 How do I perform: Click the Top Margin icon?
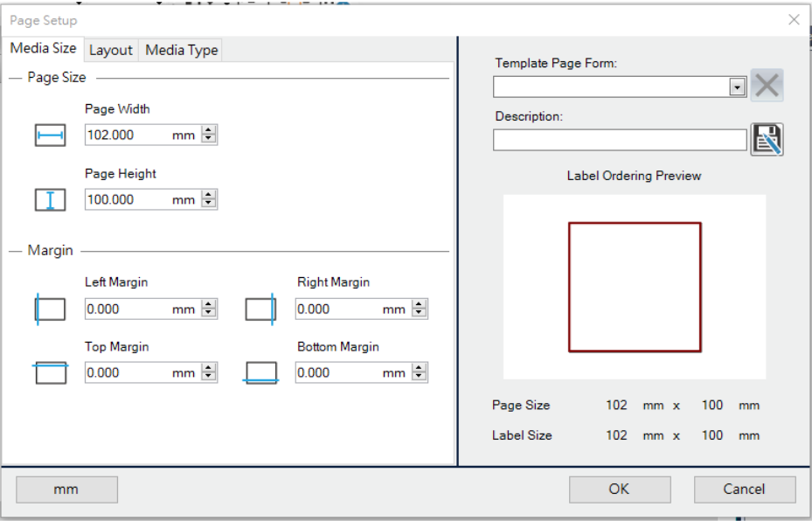pyautogui.click(x=51, y=372)
